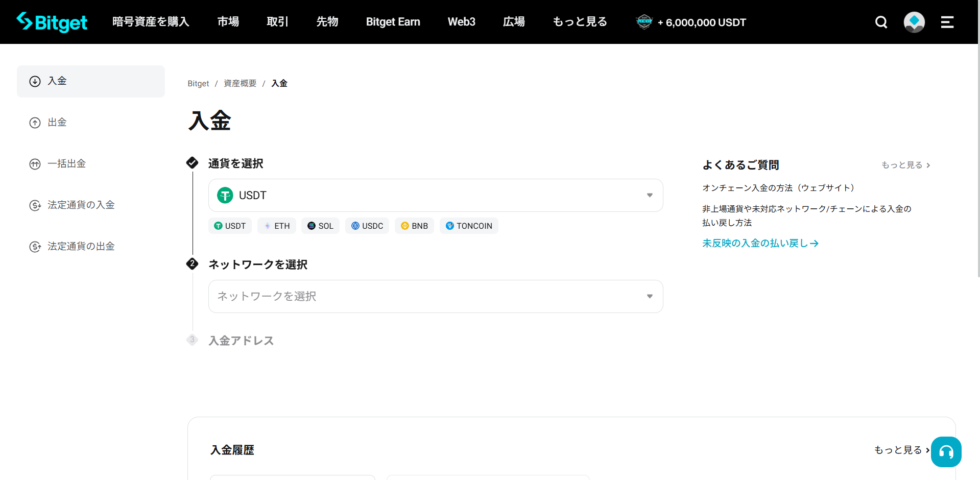Select the ETH quick coin chip
The height and width of the screenshot is (480, 980).
(x=277, y=226)
